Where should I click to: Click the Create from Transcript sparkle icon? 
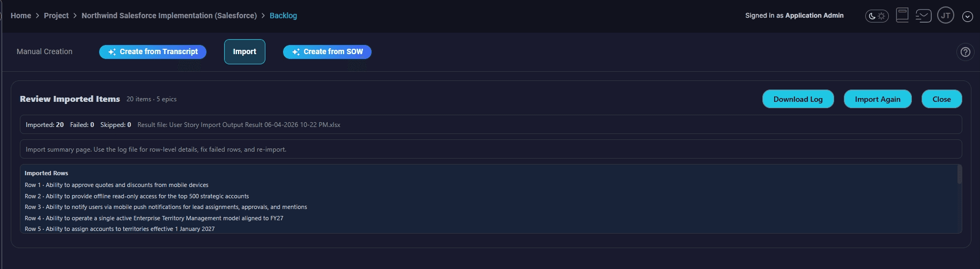[x=112, y=52]
